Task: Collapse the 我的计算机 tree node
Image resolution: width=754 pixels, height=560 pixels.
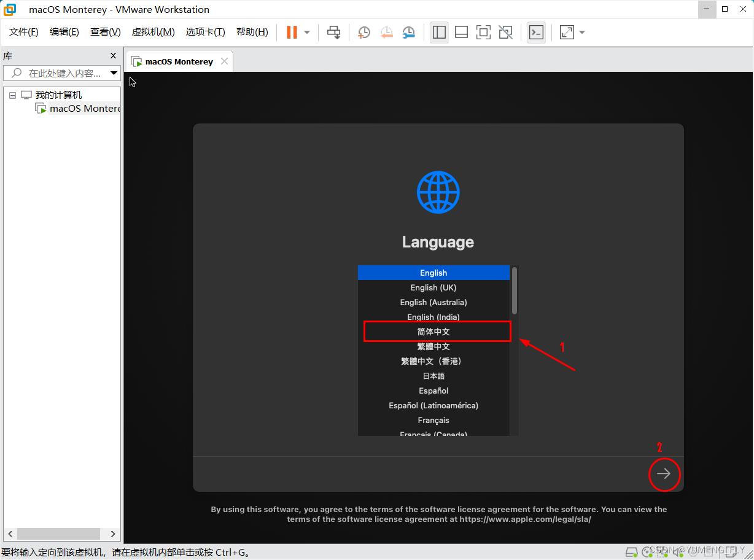Action: [x=12, y=95]
